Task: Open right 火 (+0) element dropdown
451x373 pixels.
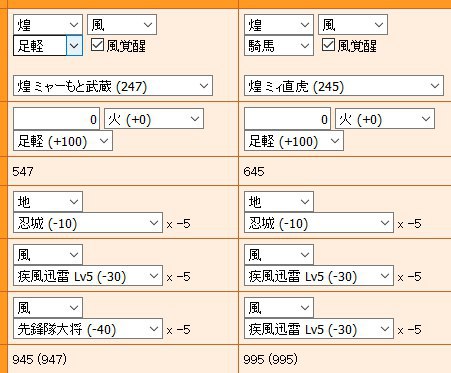Action: (x=385, y=119)
